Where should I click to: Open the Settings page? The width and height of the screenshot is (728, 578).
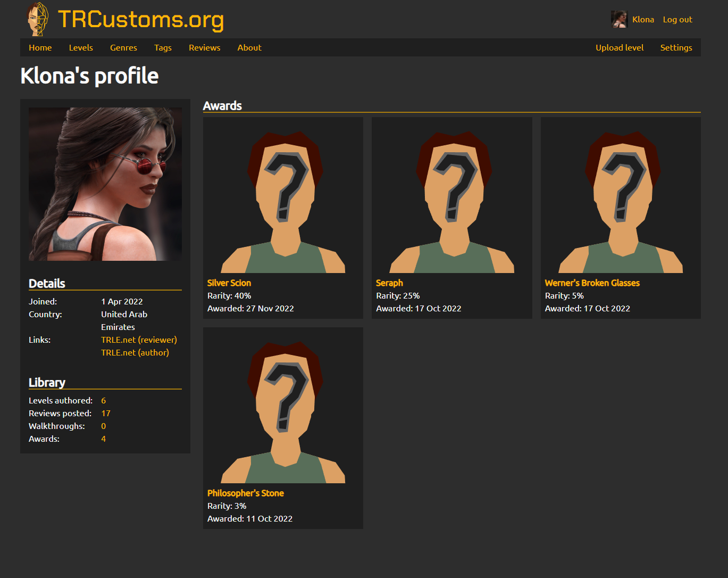[676, 47]
